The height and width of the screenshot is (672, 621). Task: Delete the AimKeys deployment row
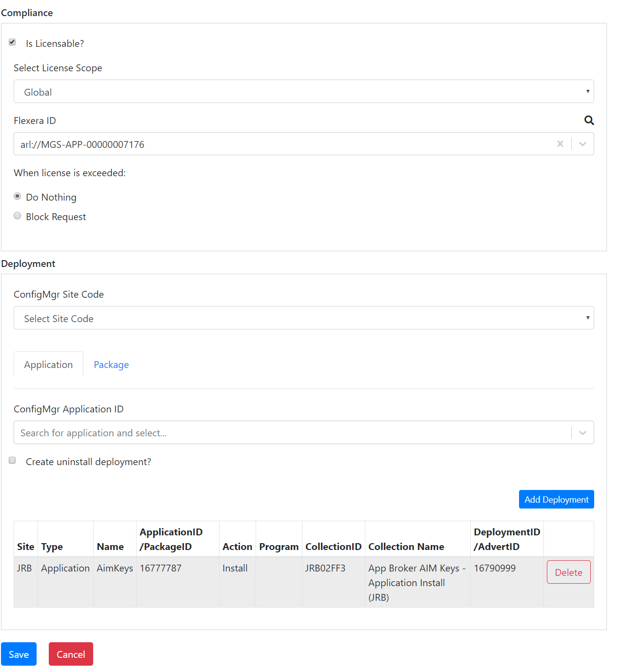tap(568, 572)
